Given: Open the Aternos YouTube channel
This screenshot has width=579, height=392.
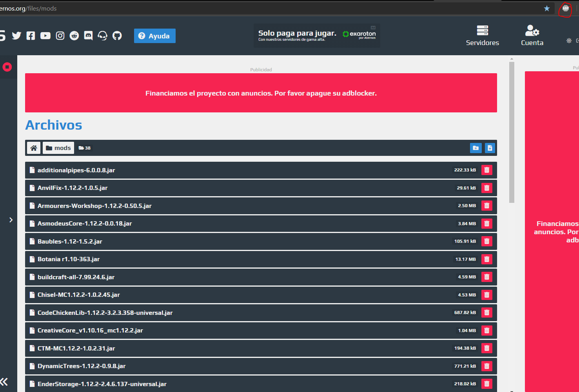Looking at the screenshot, I should [x=45, y=36].
